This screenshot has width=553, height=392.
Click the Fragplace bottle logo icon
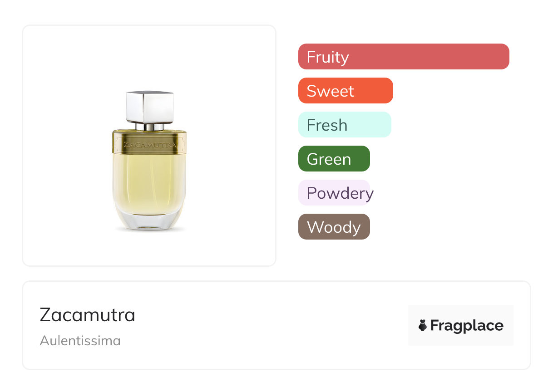423,325
